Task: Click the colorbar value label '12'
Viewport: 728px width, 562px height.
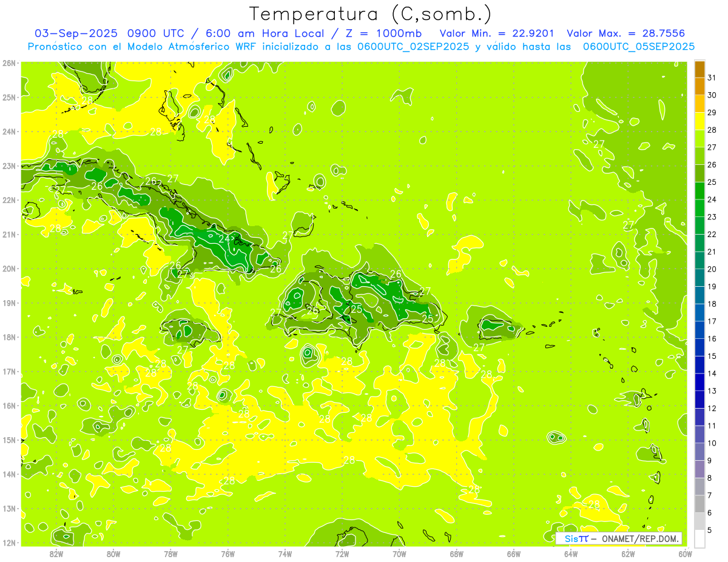Action: (712, 409)
